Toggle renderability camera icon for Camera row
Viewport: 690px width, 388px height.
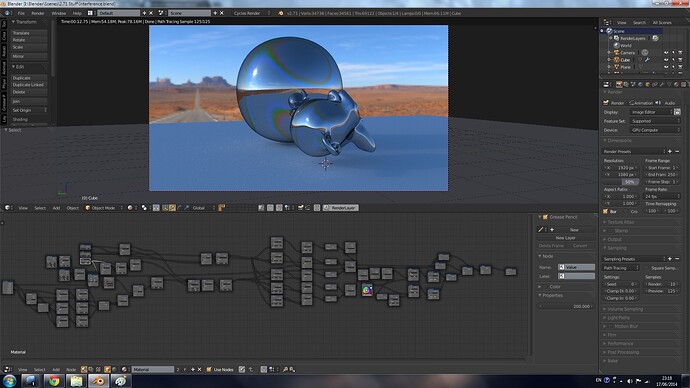coord(680,53)
